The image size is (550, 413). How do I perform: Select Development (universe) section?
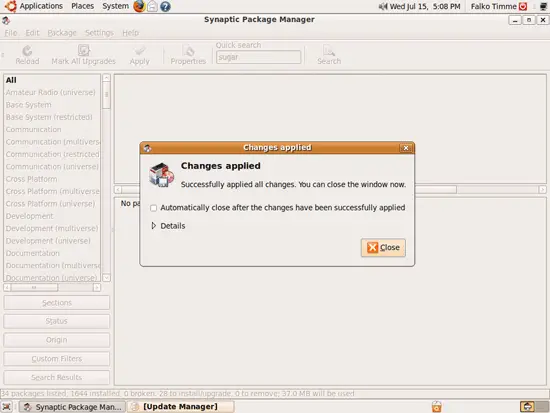(52, 241)
